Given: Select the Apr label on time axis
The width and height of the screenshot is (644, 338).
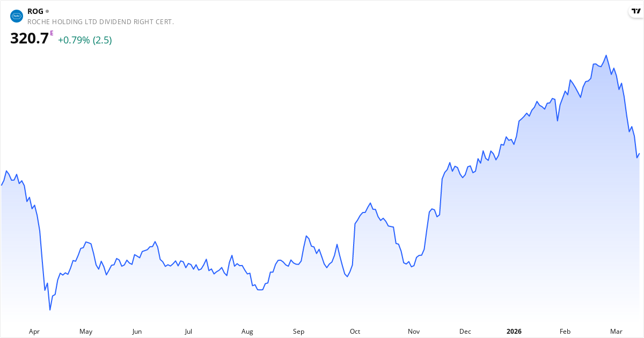Looking at the screenshot, I should click(34, 332).
